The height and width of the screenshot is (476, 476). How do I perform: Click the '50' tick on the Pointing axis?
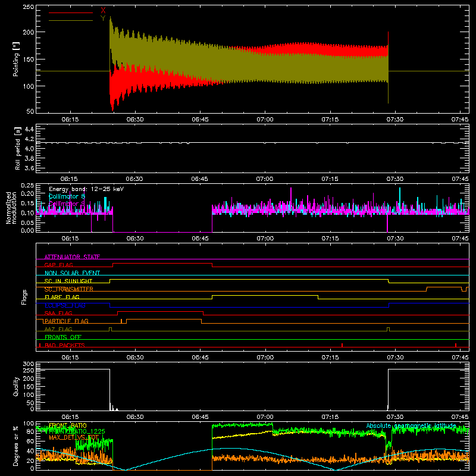coord(30,111)
